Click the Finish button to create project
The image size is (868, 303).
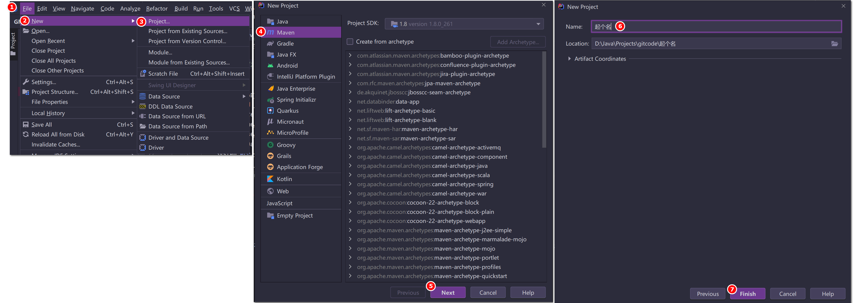coord(746,292)
